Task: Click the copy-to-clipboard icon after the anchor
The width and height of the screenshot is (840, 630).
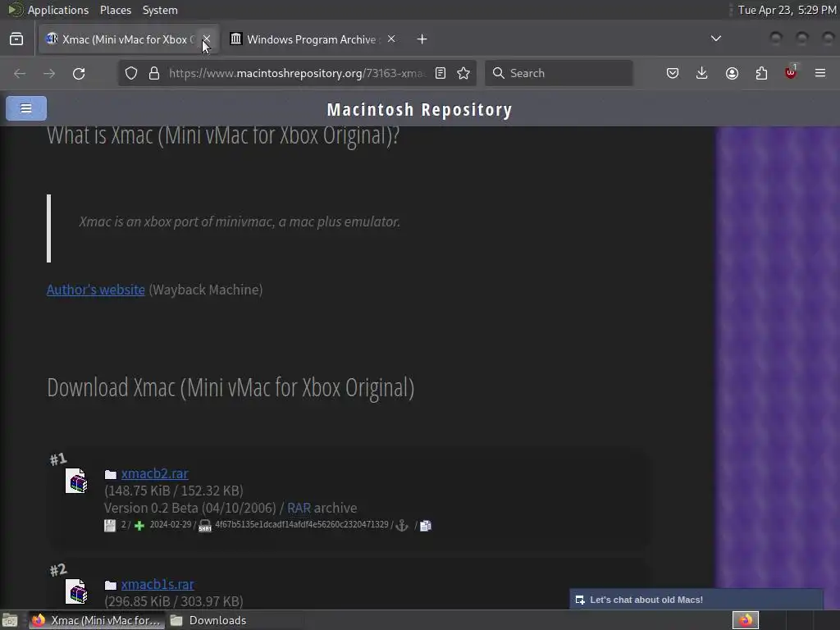Action: [x=426, y=526]
